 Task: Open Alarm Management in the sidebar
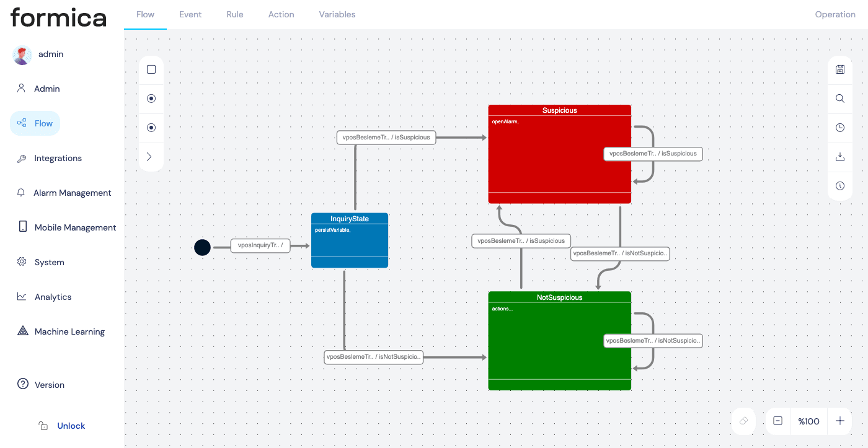[72, 193]
